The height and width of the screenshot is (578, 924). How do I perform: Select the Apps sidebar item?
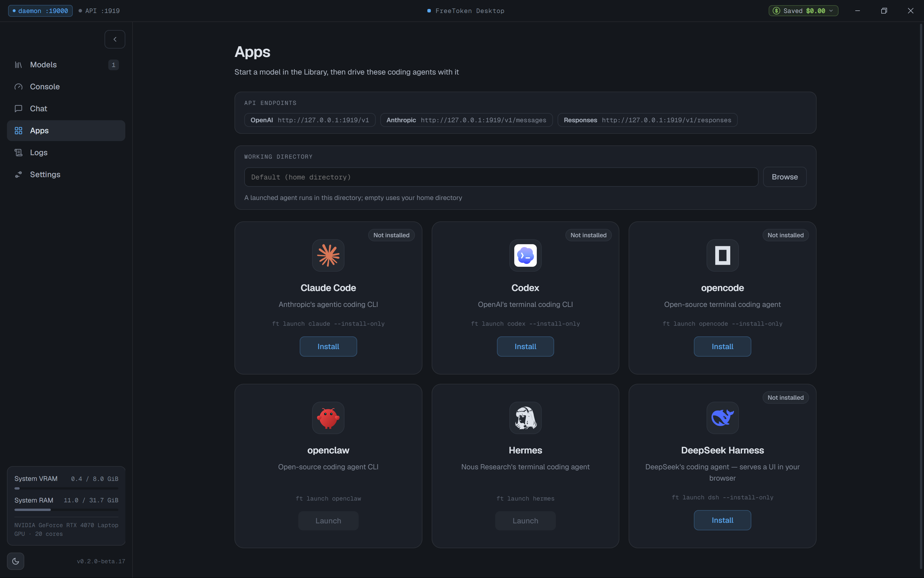pyautogui.click(x=66, y=131)
